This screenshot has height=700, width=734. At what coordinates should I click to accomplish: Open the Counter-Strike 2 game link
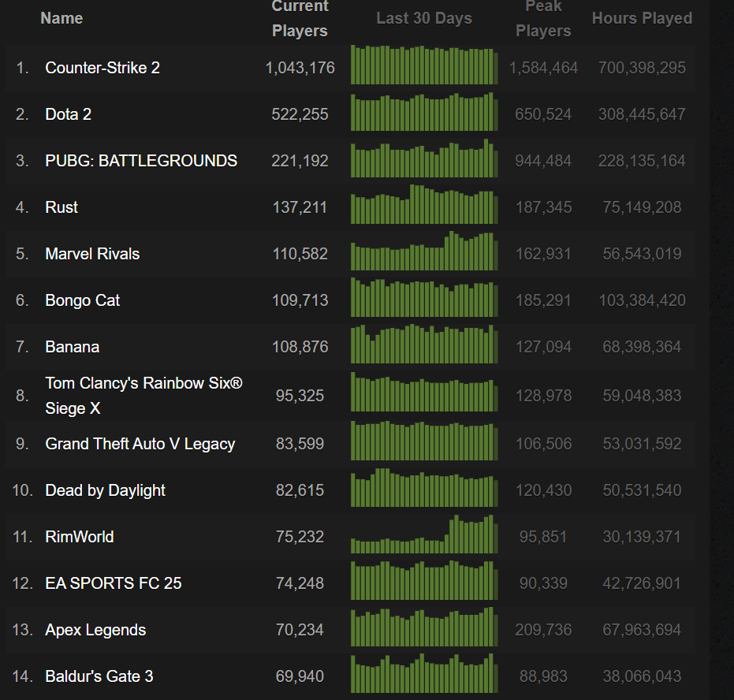click(102, 68)
